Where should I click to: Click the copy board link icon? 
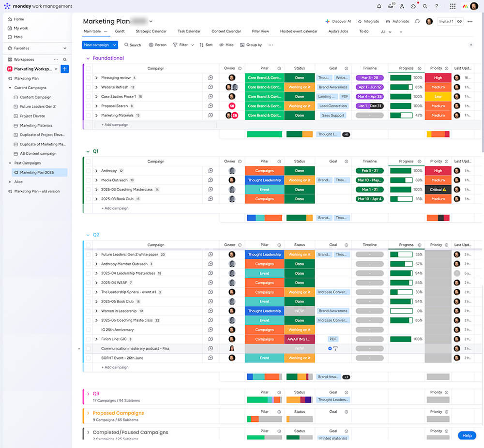tap(459, 21)
